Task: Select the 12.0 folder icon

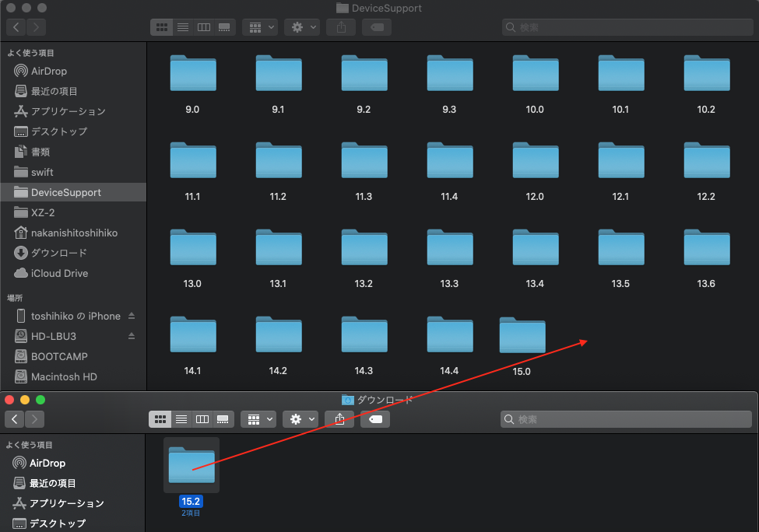Action: click(536, 160)
